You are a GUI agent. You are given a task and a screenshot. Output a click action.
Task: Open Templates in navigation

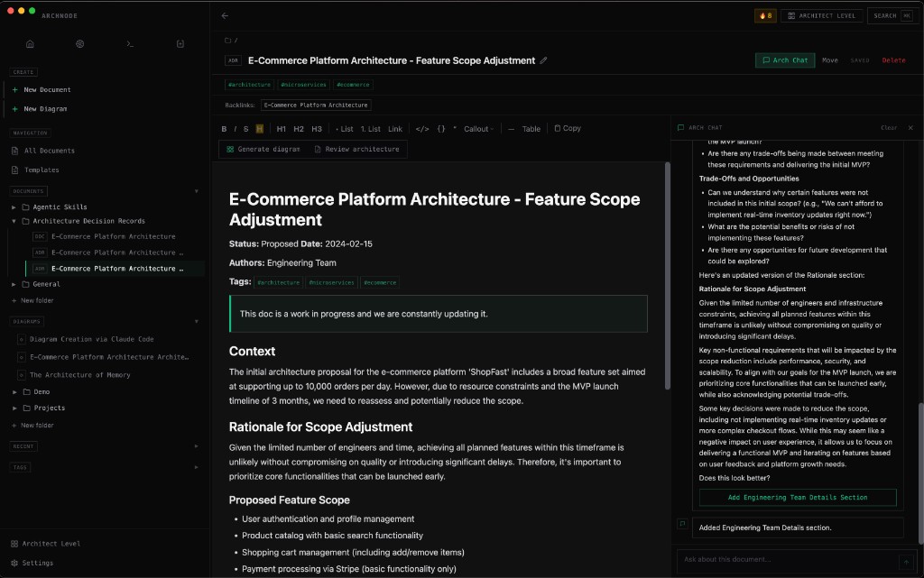[x=42, y=170]
